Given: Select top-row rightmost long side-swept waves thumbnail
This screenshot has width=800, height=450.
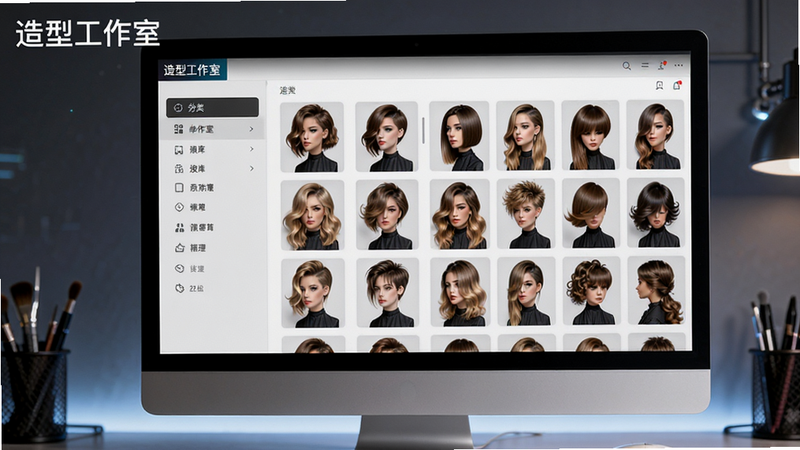Looking at the screenshot, I should pos(655,135).
